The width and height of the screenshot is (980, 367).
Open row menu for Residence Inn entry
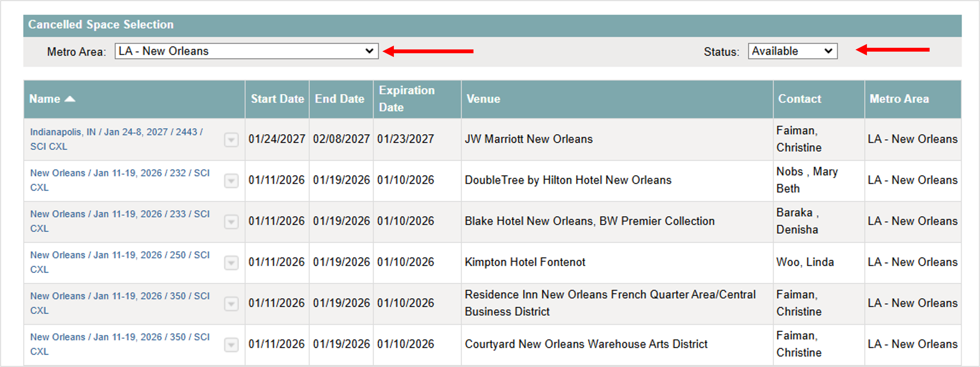coord(231,304)
